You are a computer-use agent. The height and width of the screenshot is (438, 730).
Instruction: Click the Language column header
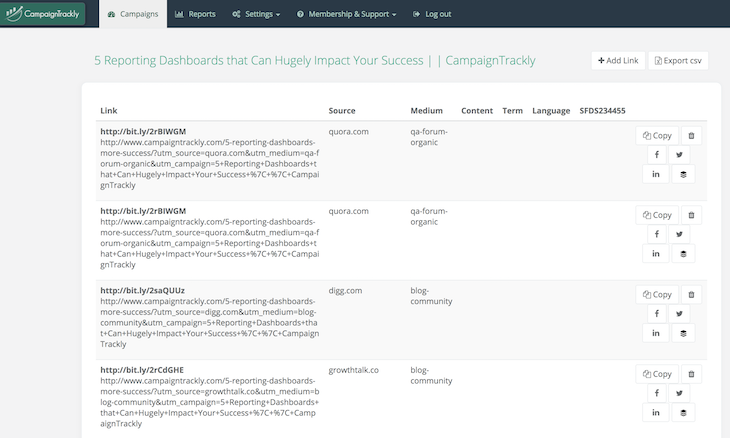tap(551, 111)
